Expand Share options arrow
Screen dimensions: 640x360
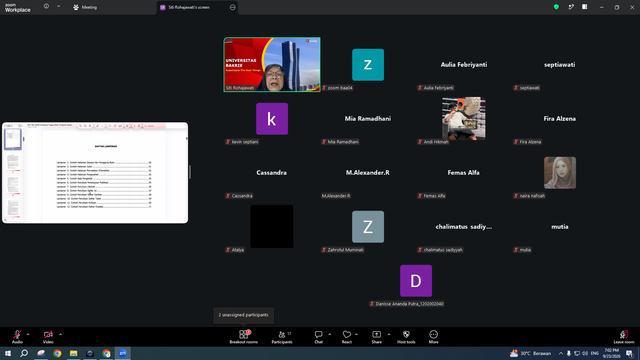pyautogui.click(x=389, y=335)
